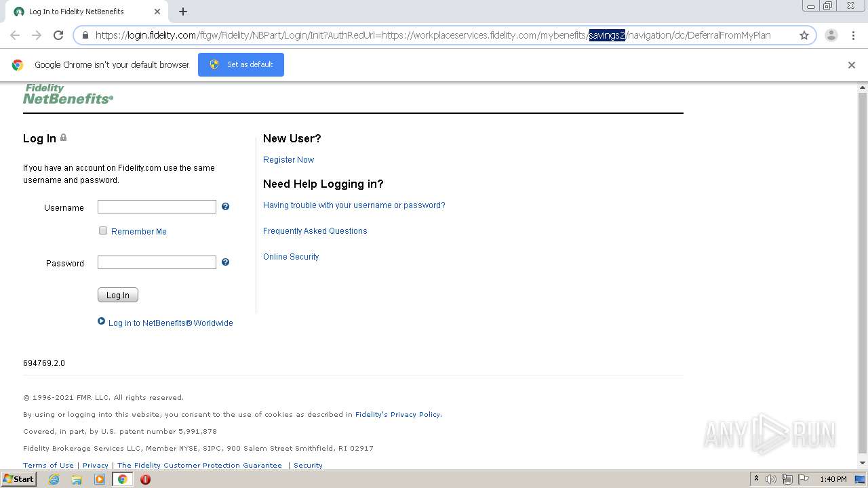Image resolution: width=868 pixels, height=488 pixels.
Task: Click the scrollbar down arrow
Action: pos(863,463)
